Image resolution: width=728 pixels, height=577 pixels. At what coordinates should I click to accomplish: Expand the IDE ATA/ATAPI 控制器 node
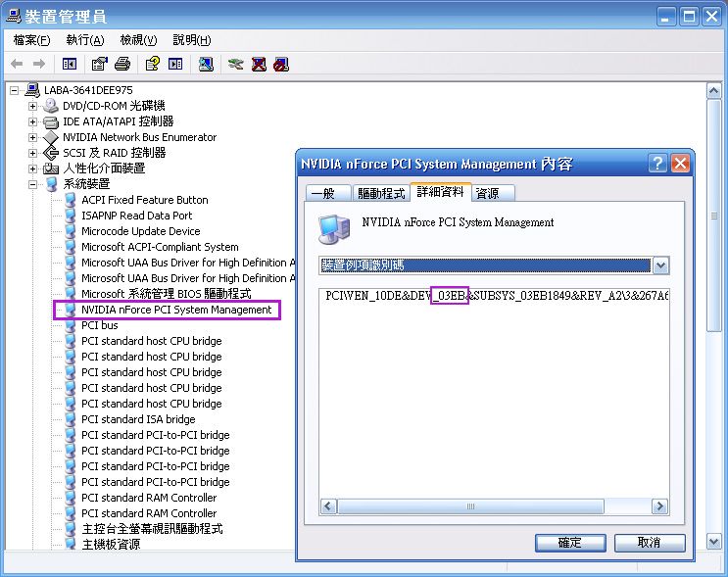coord(32,121)
